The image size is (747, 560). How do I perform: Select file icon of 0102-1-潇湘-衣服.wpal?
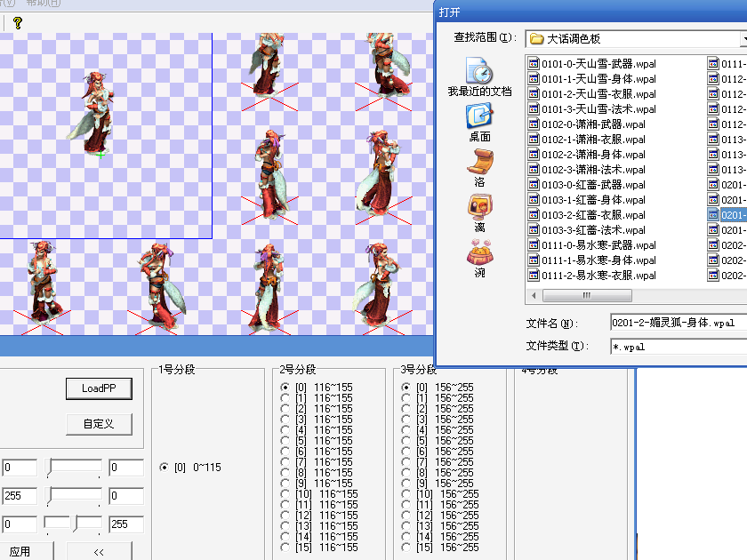(534, 140)
